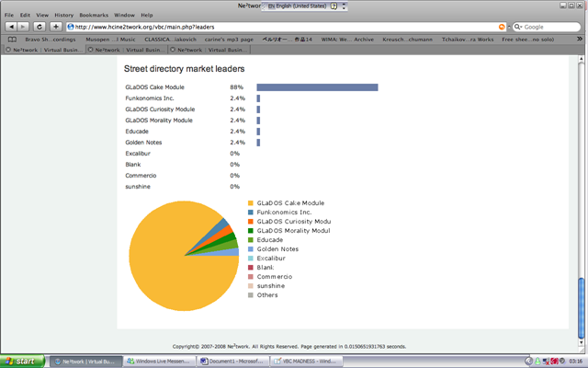Select the Funkonomics Inc. row text
This screenshot has width=588, height=368.
pyautogui.click(x=150, y=98)
